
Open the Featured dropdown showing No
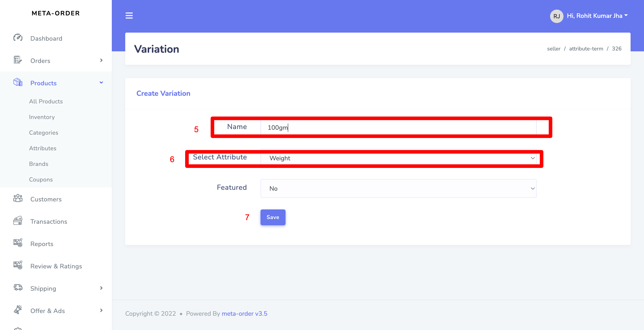398,188
